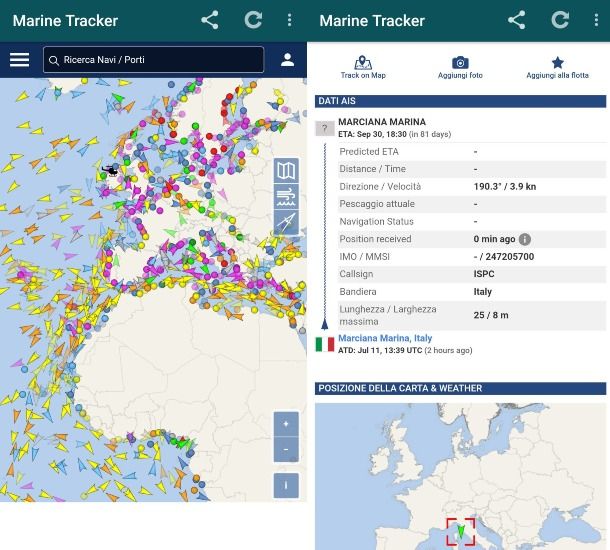The height and width of the screenshot is (550, 610).
Task: Tap the Predicted ETA label
Action: tap(369, 152)
